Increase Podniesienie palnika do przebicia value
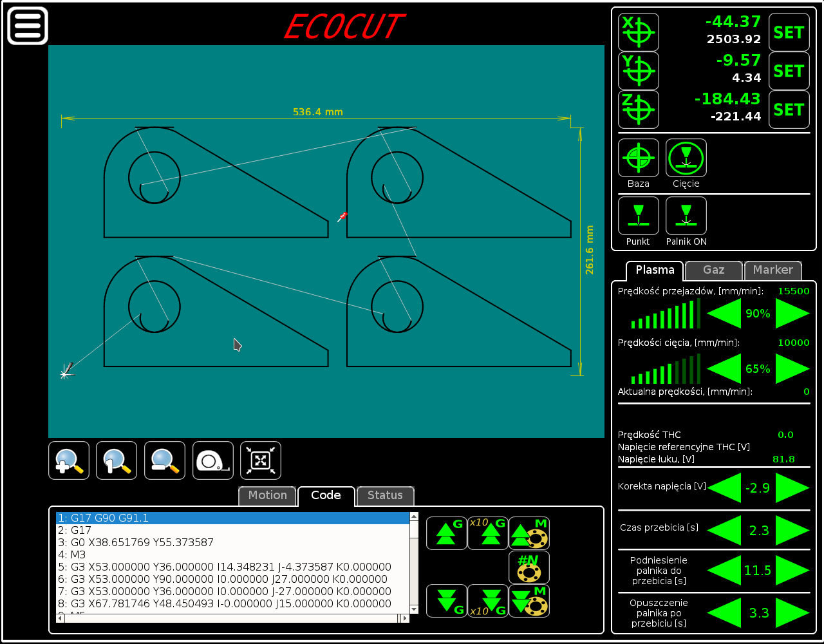Image resolution: width=824 pixels, height=644 pixels. click(x=792, y=571)
